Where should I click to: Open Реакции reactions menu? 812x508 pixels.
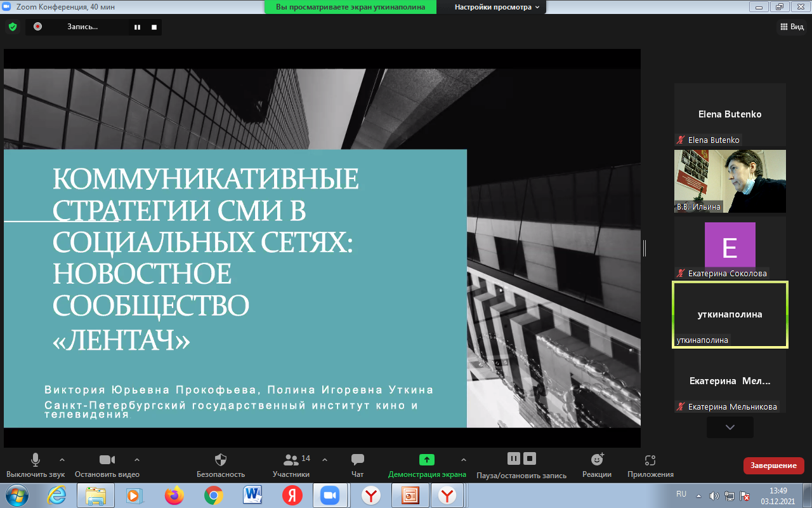pos(597,465)
